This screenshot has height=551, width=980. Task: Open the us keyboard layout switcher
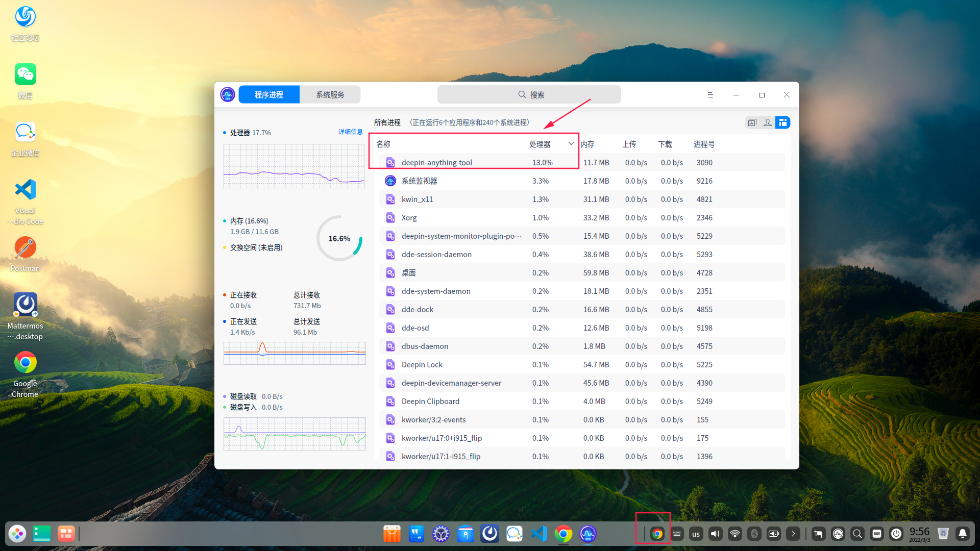(696, 534)
